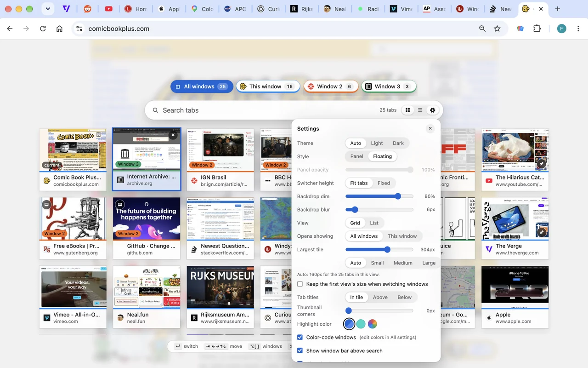The width and height of the screenshot is (588, 368).
Task: Click the settings gear icon in search bar
Action: coord(432,110)
